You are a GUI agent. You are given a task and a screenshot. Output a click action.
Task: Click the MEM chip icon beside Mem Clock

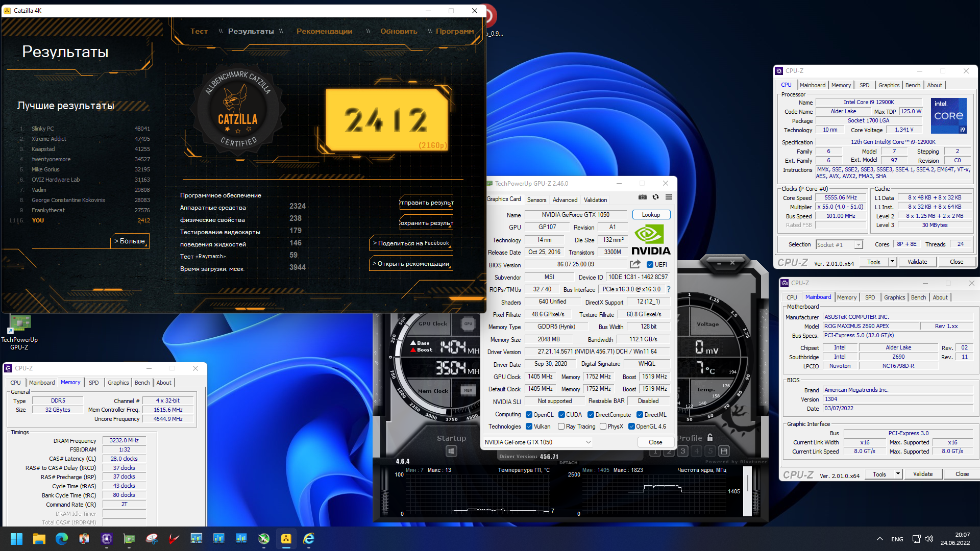pyautogui.click(x=468, y=391)
